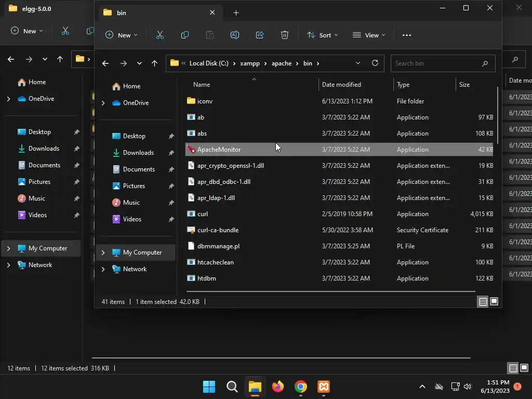
Task: Go back in the bin window
Action: click(x=105, y=63)
